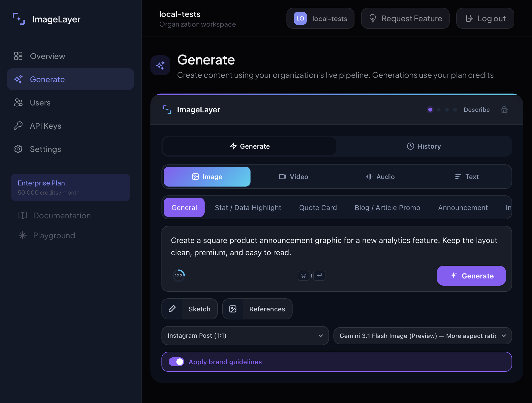Viewport: 532px width, 403px height.
Task: Choose the General template
Action: (184, 207)
